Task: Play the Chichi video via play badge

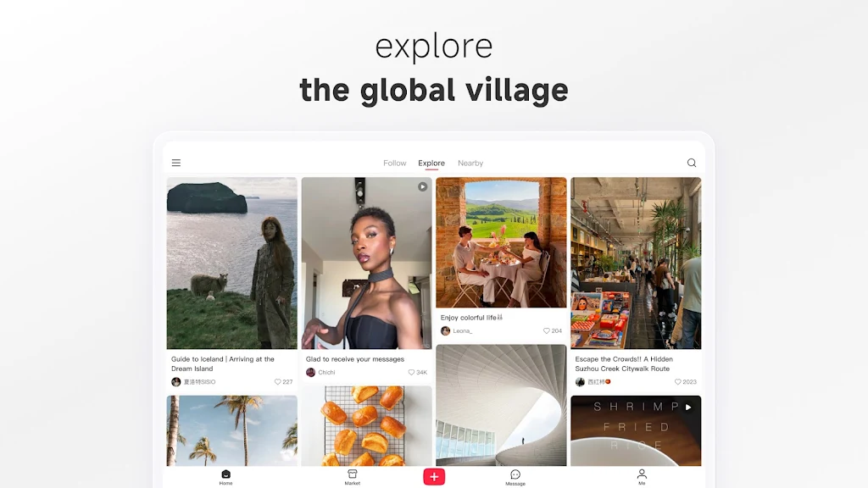Action: [423, 187]
